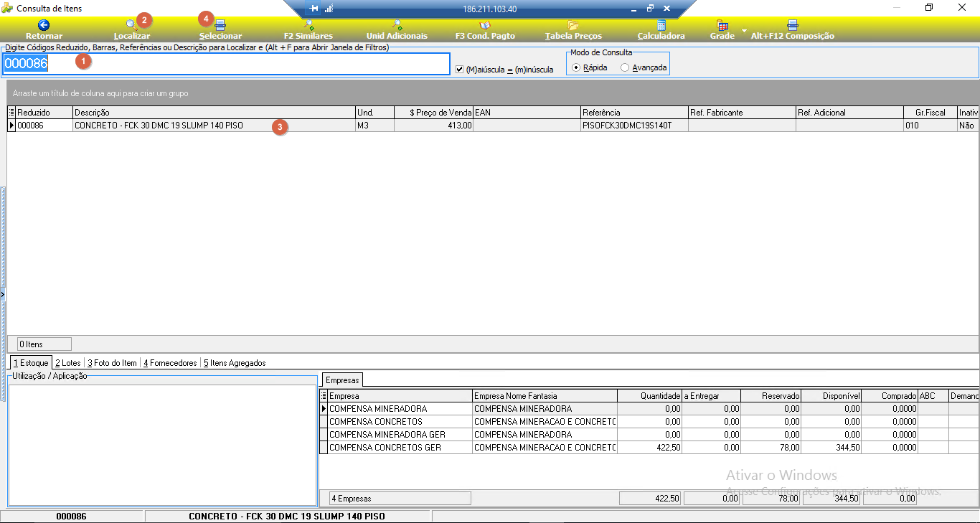Minimize the remote session bar
Screen dimensions: 980x523
click(x=633, y=9)
